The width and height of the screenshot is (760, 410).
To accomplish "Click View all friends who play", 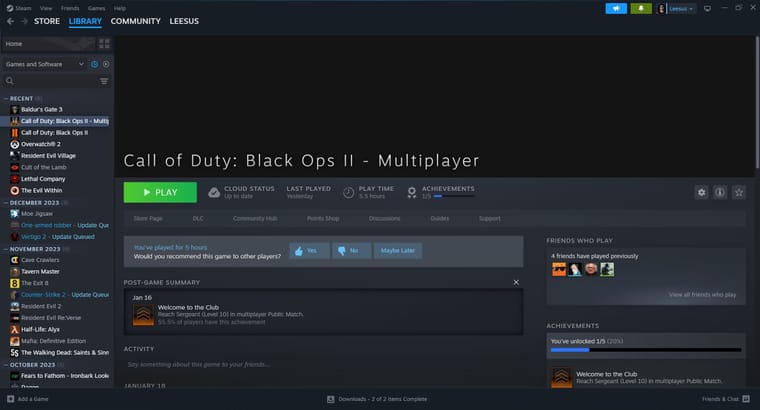I will click(702, 295).
